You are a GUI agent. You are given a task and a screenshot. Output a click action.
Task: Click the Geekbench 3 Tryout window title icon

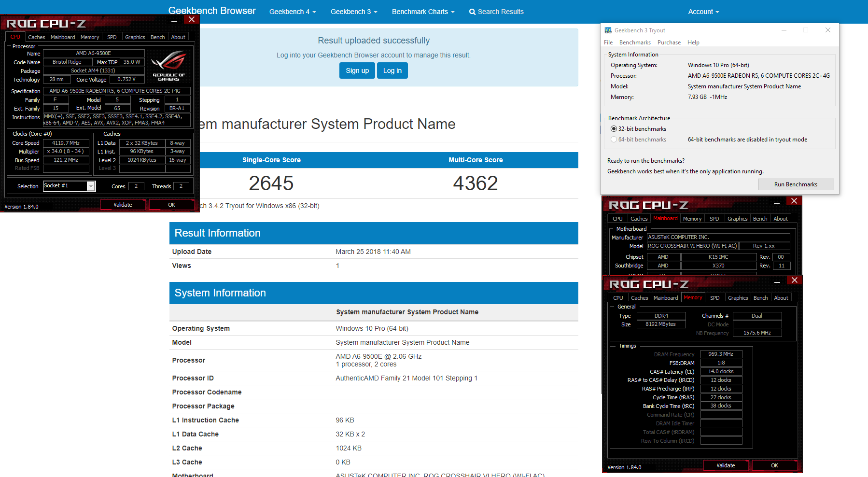coord(608,30)
